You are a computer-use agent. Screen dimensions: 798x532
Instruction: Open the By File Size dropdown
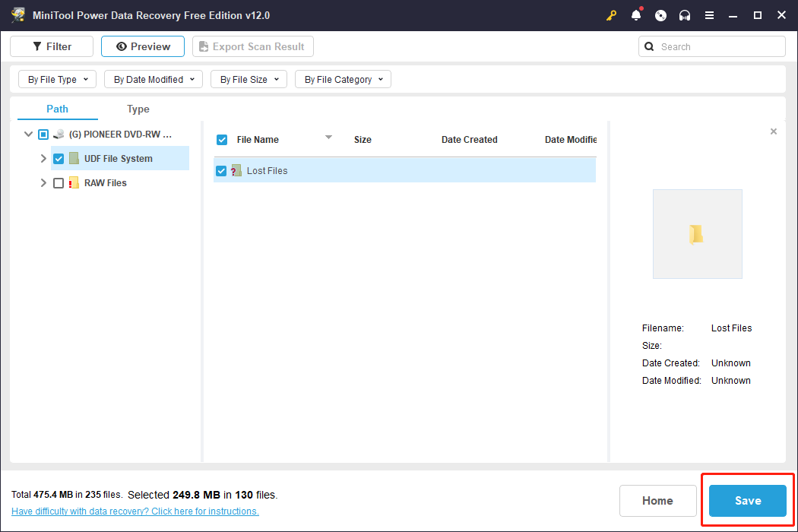[x=249, y=79]
